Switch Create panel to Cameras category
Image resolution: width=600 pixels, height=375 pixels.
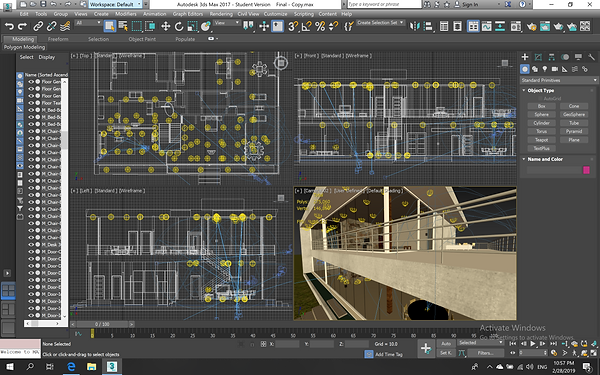point(555,69)
